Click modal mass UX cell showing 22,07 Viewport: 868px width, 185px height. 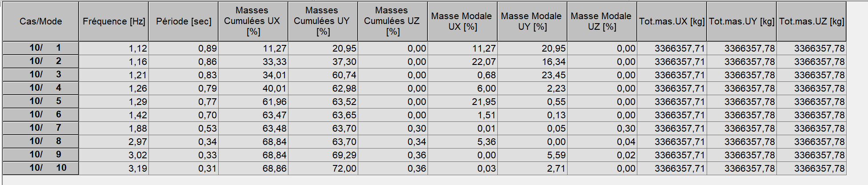point(463,61)
